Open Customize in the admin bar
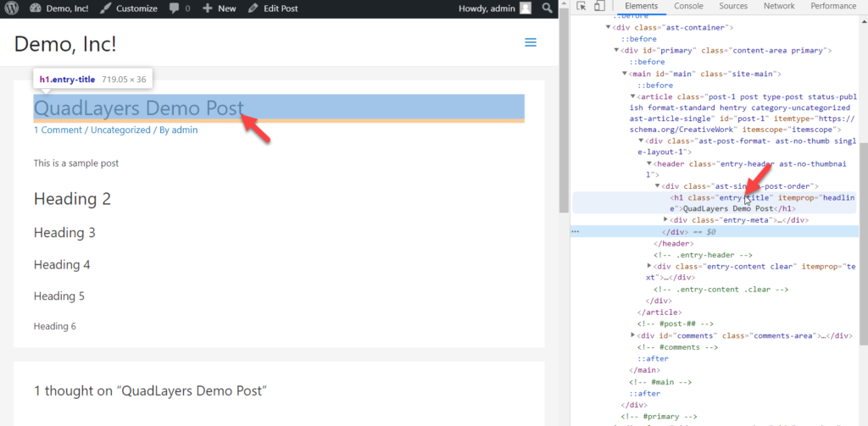Image resolution: width=868 pixels, height=426 pixels. coord(129,8)
